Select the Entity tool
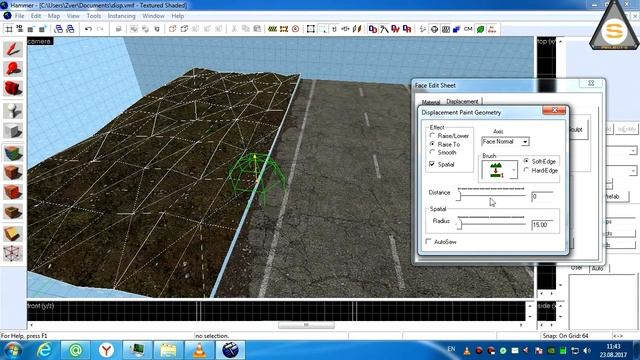The width and height of the screenshot is (640, 360). pyautogui.click(x=13, y=111)
